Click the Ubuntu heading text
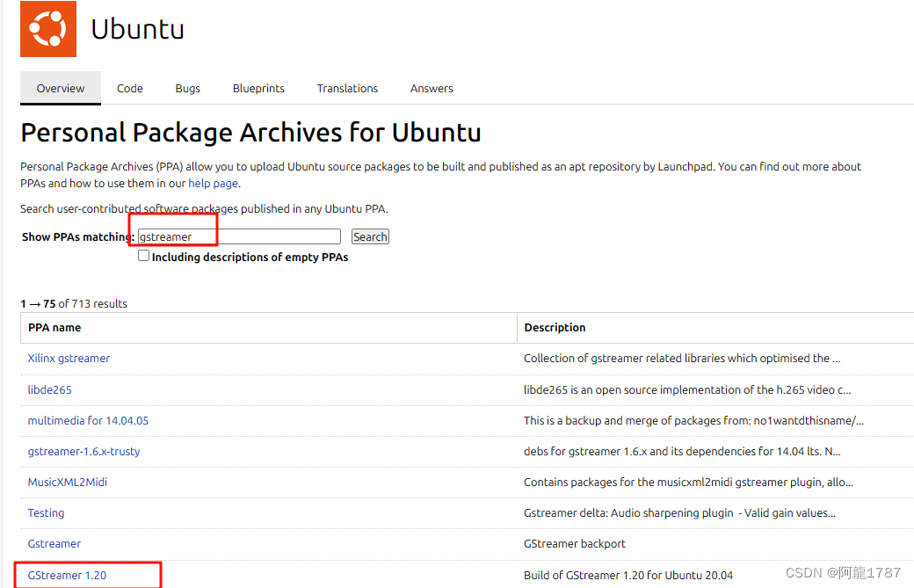Viewport: 914px width, 588px height. pos(138,29)
